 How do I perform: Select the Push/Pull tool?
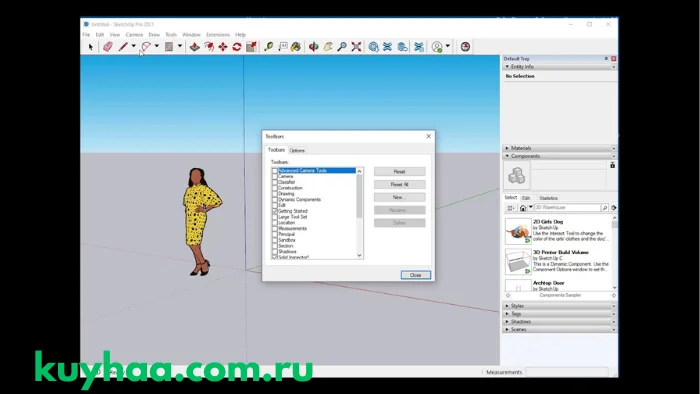(x=195, y=47)
